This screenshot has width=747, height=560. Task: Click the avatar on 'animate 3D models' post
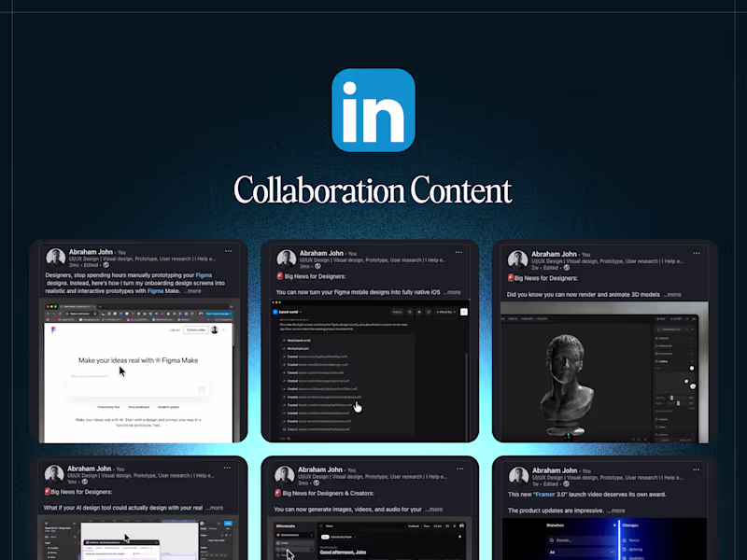[517, 259]
